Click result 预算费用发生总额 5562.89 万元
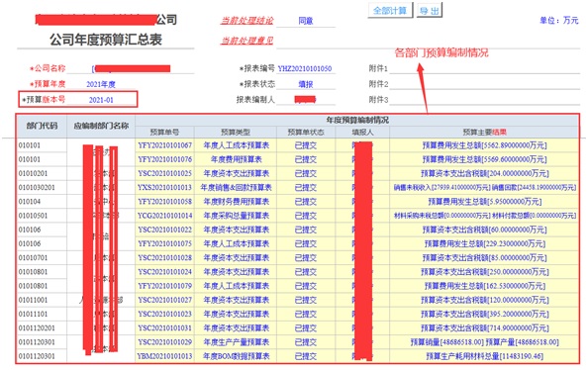 484,145
